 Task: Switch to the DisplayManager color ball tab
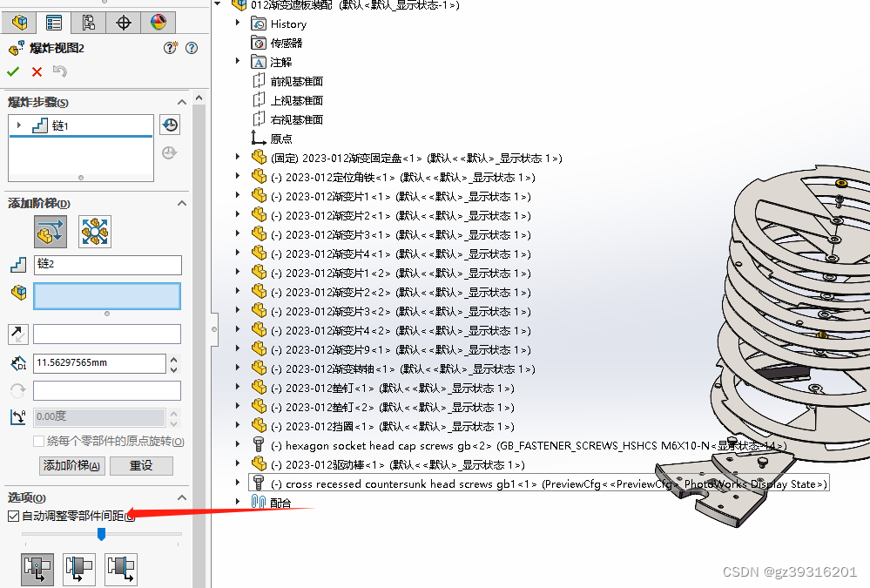click(158, 23)
